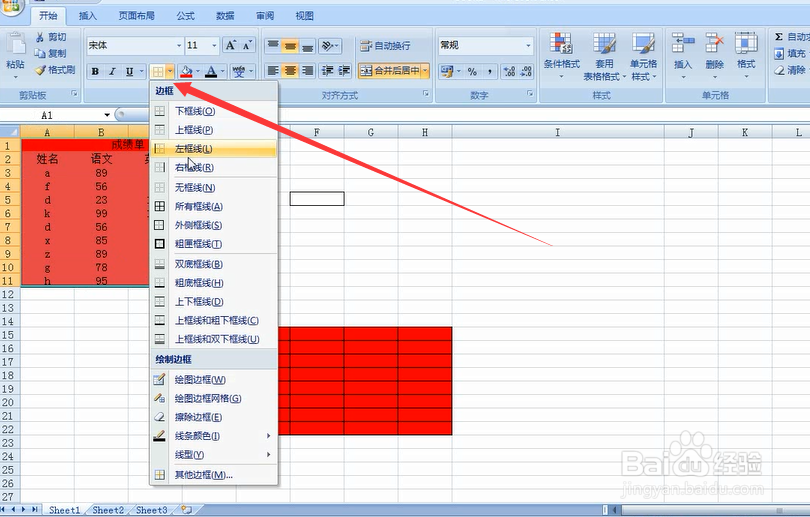Align text left icon
Image resolution: width=810 pixels, height=517 pixels.
click(x=273, y=71)
